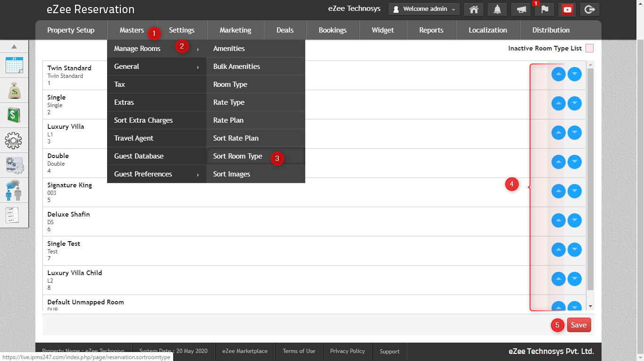Open Guest Database menu entry
The width and height of the screenshot is (644, 361).
pos(157,156)
